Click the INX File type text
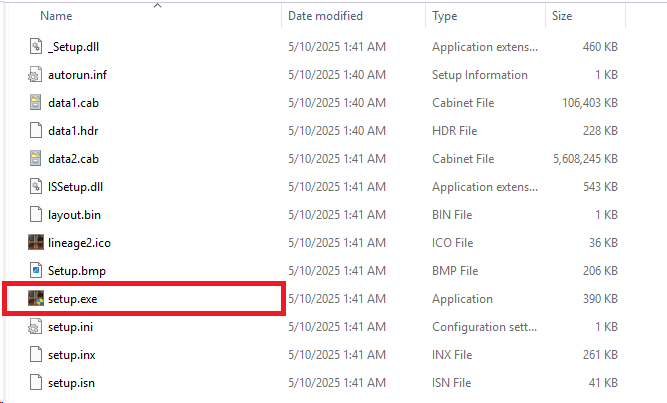Screen dimensions: 667x403 tap(452, 355)
